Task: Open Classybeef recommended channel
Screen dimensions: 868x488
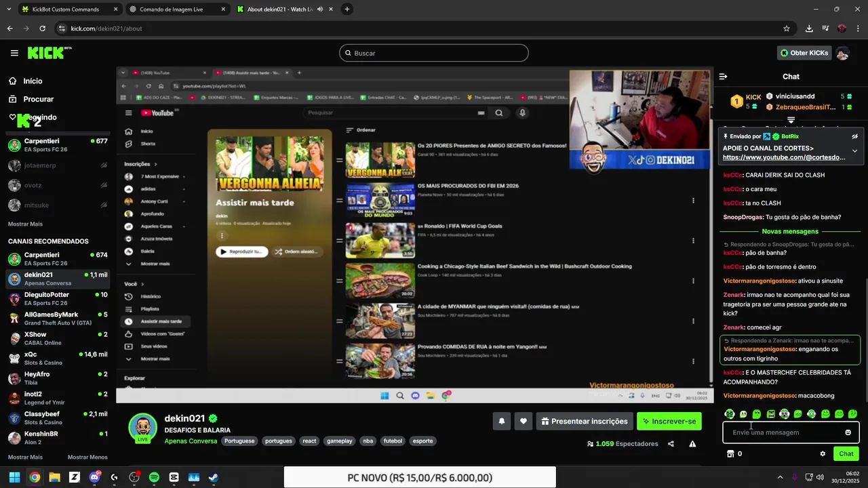Action: (x=58, y=418)
